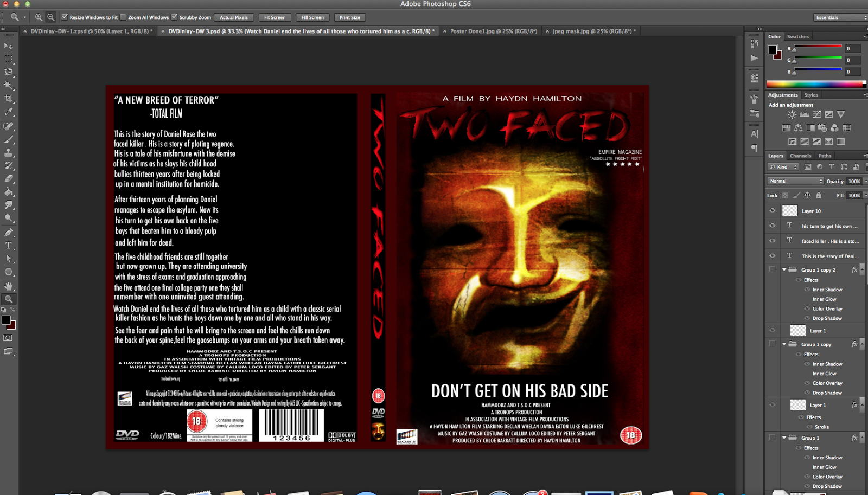868x495 pixels.
Task: Switch to the Channels tab
Action: click(800, 156)
